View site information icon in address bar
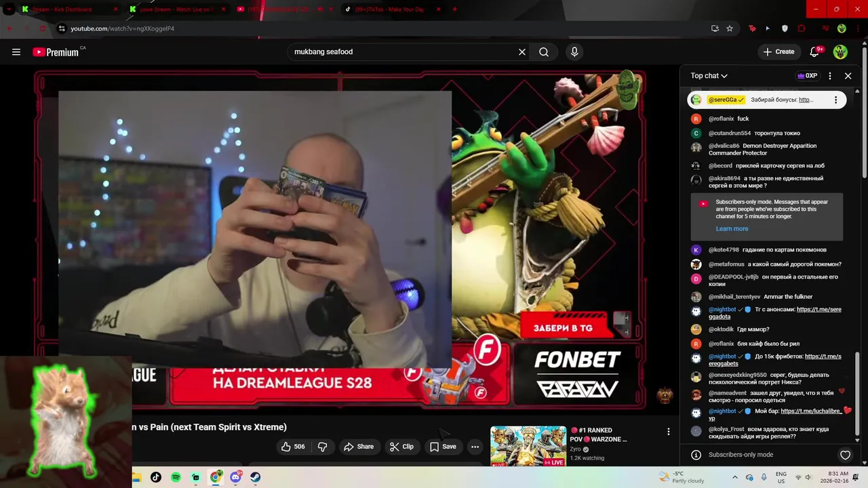The width and height of the screenshot is (868, 488). pyautogui.click(x=62, y=28)
